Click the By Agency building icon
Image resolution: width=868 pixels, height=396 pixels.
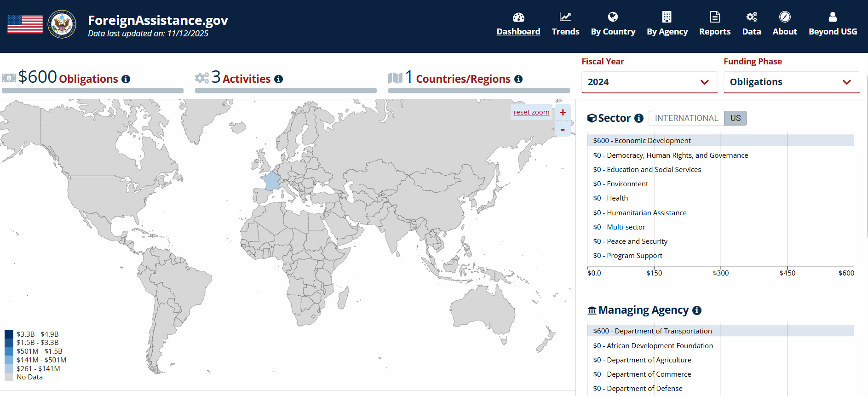coord(667,17)
